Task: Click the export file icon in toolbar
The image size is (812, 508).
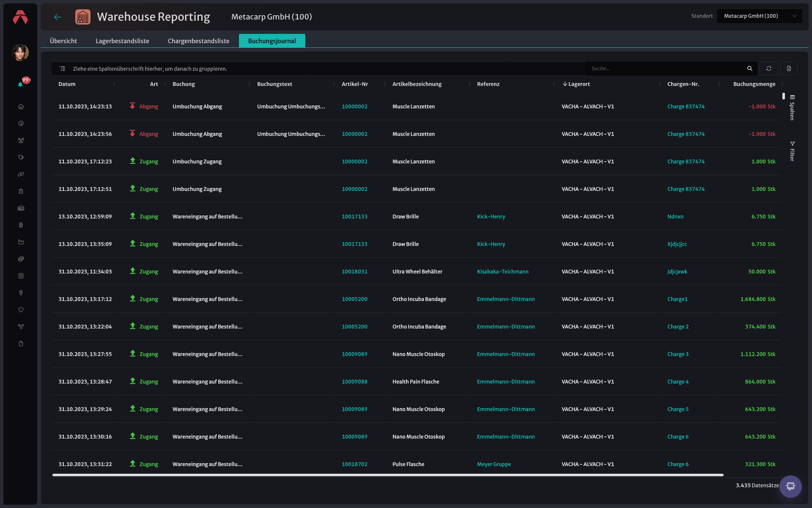Action: click(x=789, y=69)
